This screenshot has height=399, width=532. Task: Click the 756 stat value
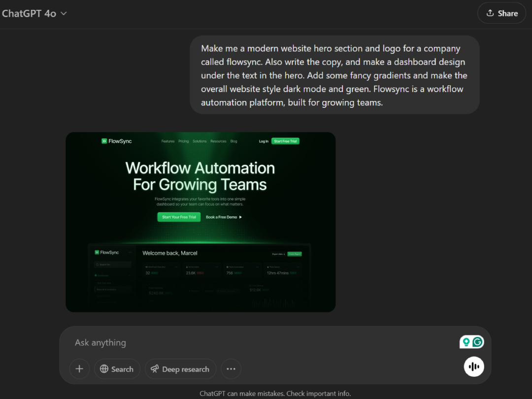pyautogui.click(x=230, y=273)
